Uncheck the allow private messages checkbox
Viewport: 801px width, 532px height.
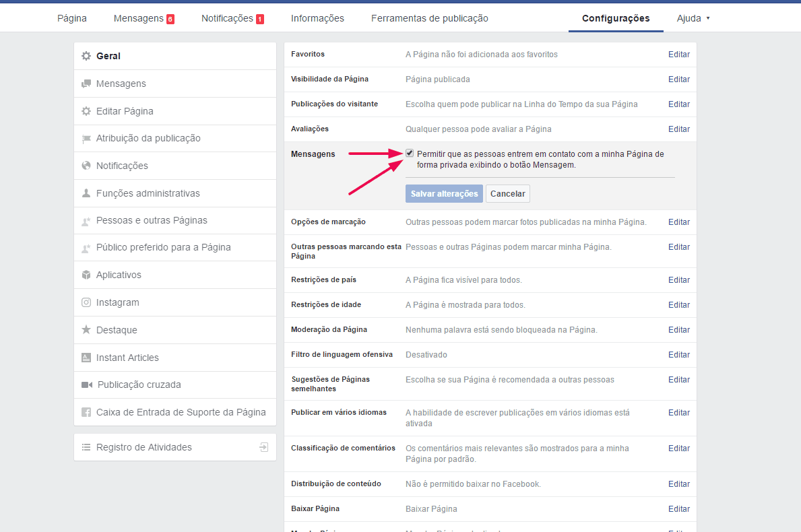[410, 153]
